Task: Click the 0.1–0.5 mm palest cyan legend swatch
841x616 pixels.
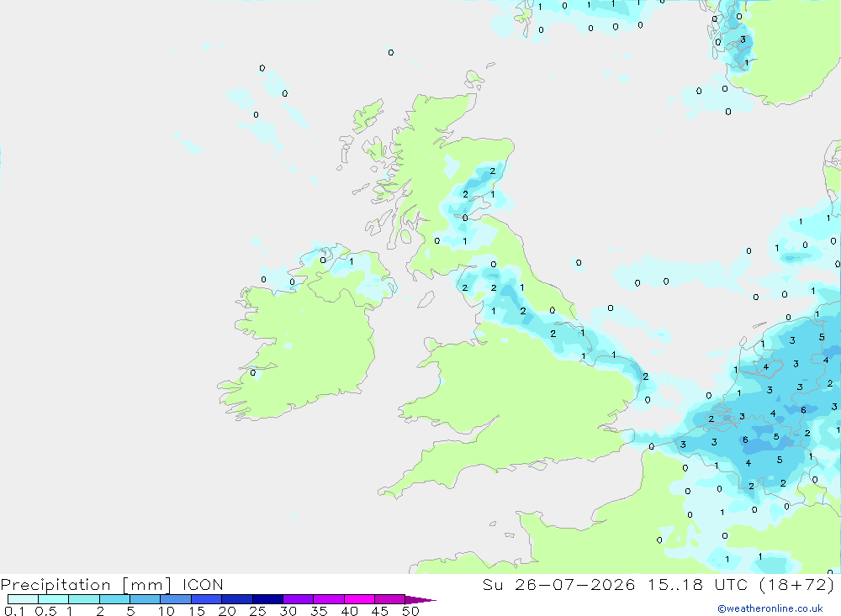Action: point(23,599)
